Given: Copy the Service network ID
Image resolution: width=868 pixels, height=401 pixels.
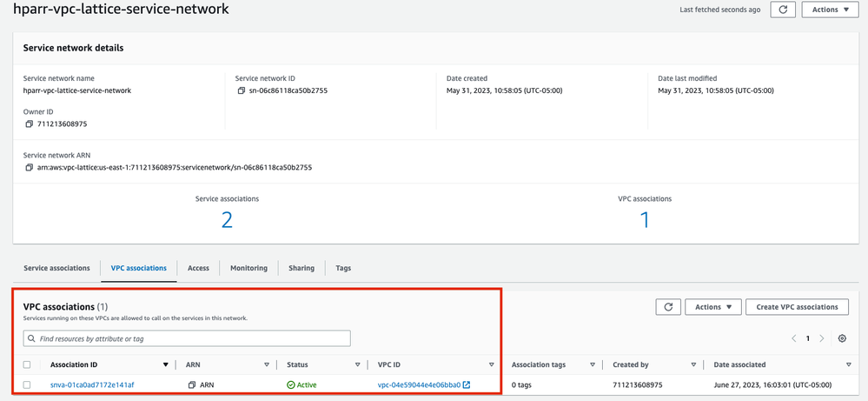Looking at the screenshot, I should point(241,90).
